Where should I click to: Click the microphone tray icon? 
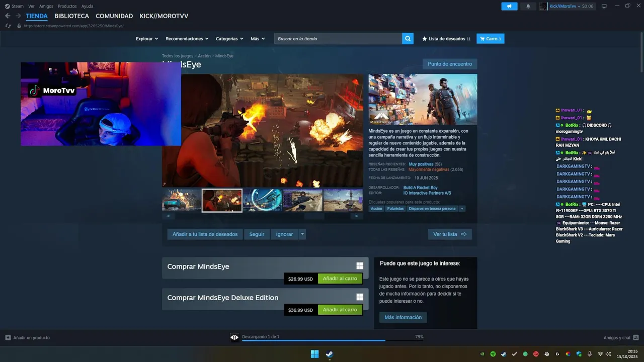tap(590, 354)
